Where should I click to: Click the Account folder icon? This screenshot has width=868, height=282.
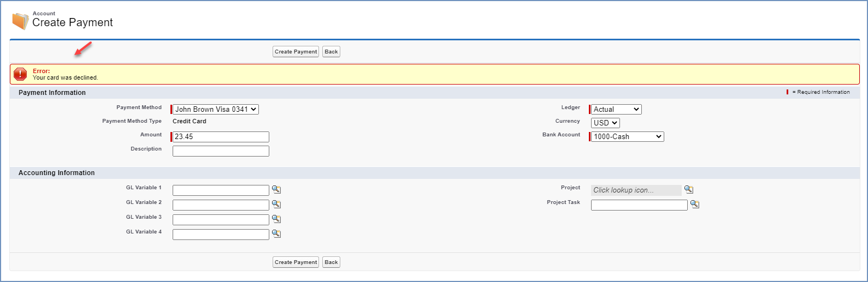20,21
